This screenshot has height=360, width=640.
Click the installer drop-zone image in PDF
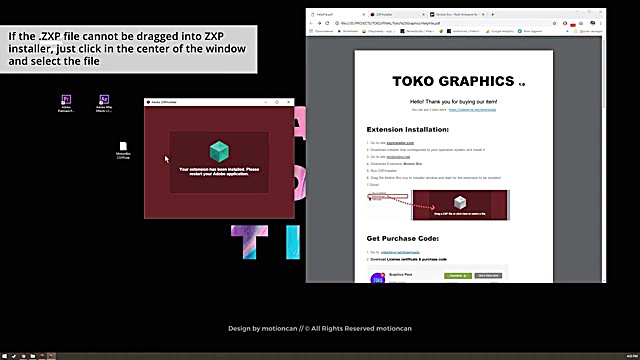tap(460, 205)
